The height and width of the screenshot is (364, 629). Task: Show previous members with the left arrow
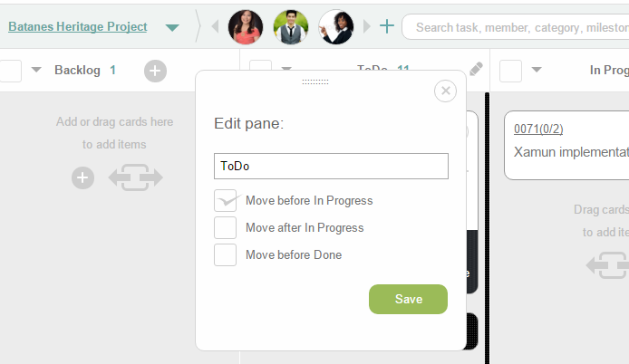click(x=216, y=26)
